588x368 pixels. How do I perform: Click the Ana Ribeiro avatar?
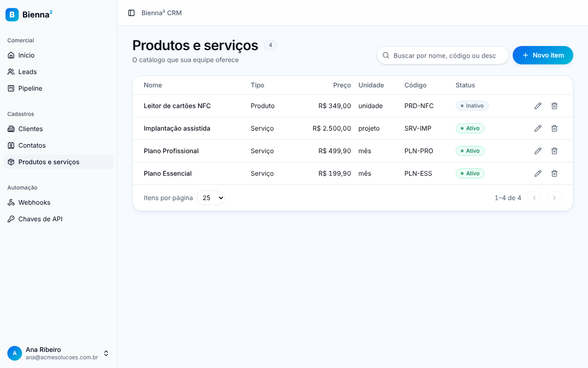coord(15,353)
